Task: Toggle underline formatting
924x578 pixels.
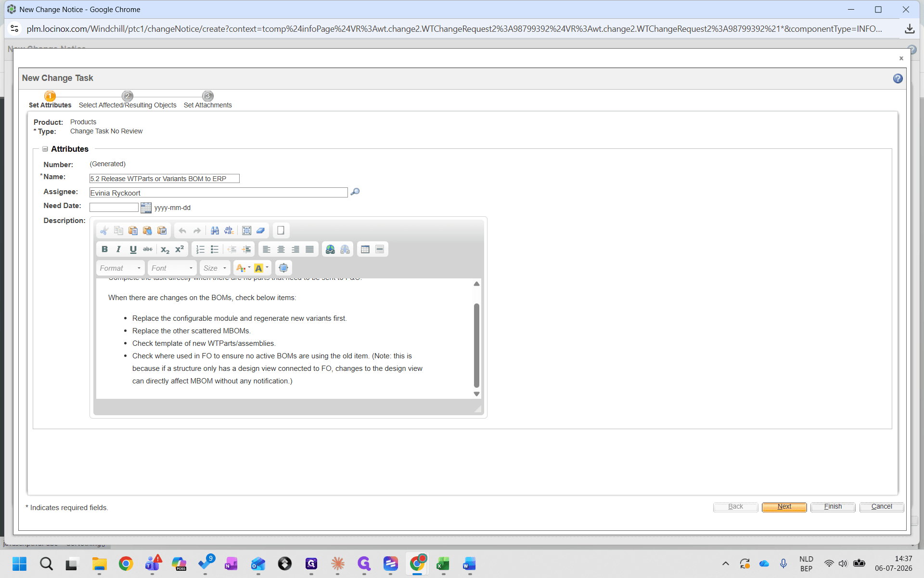Action: [x=133, y=250]
